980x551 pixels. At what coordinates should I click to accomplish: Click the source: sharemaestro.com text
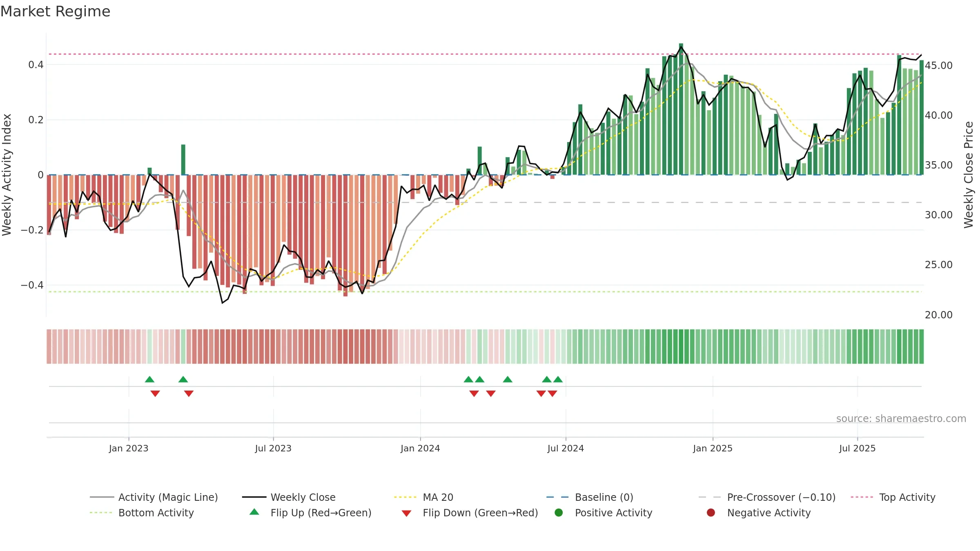tap(901, 418)
